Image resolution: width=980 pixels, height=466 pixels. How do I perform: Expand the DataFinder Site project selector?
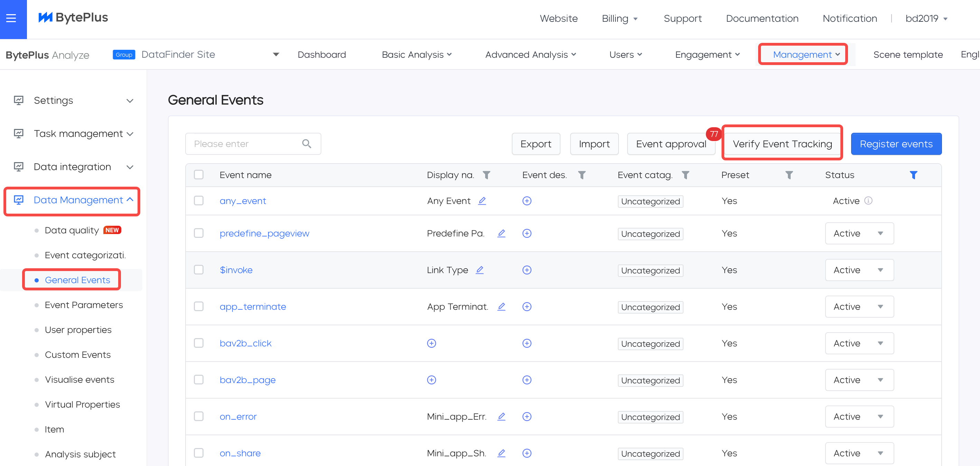(276, 54)
